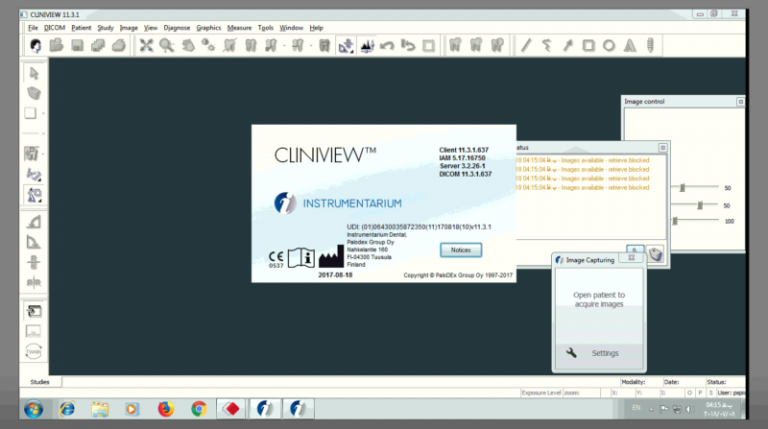768x429 pixels.
Task: Choose the line drawing tool
Action: (x=527, y=45)
